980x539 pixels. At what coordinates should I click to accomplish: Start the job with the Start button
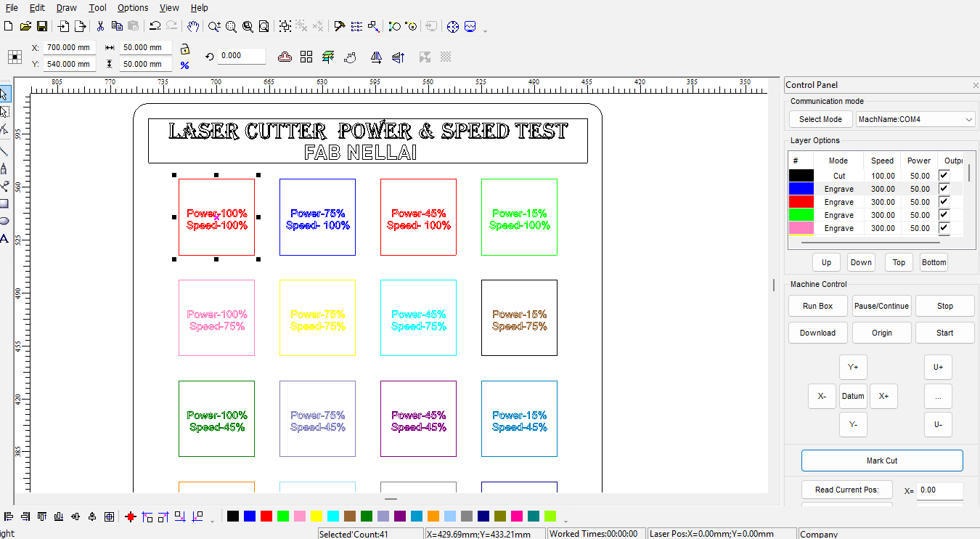click(945, 333)
